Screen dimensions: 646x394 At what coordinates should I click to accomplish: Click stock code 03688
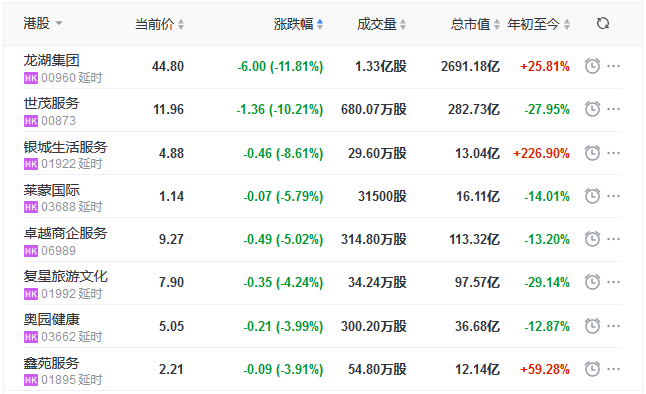point(59,207)
